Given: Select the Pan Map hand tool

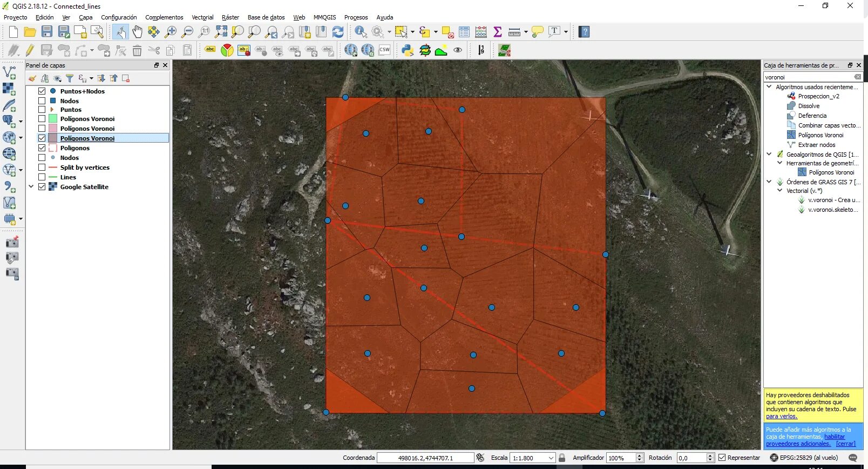Looking at the screenshot, I should click(137, 32).
